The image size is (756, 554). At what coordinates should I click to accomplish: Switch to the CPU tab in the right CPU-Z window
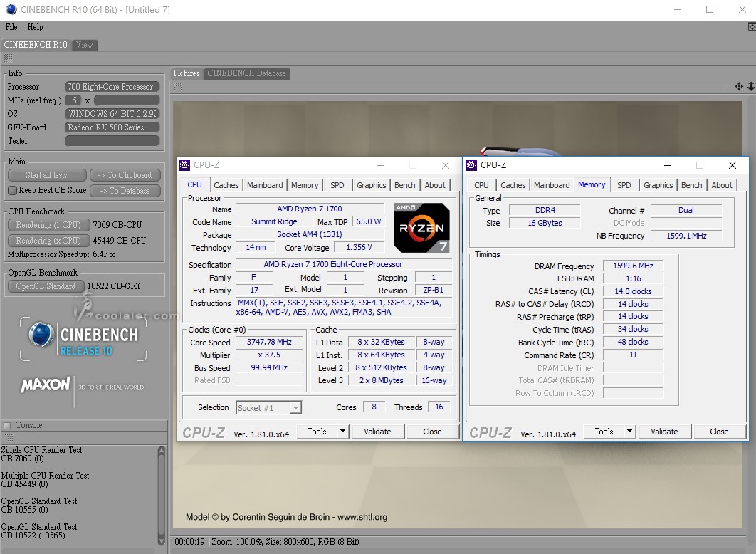coord(481,185)
